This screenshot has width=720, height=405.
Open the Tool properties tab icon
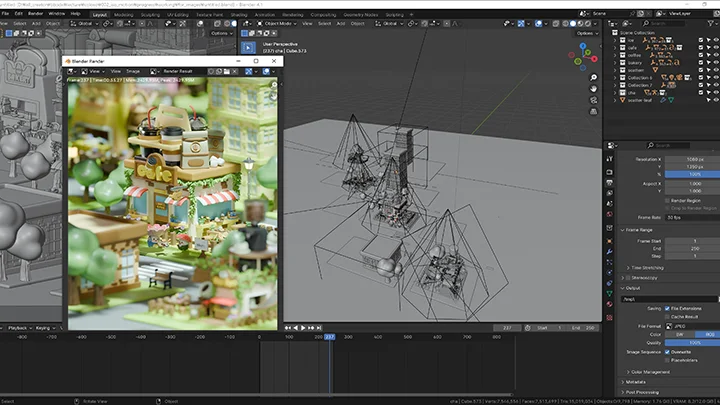point(609,159)
